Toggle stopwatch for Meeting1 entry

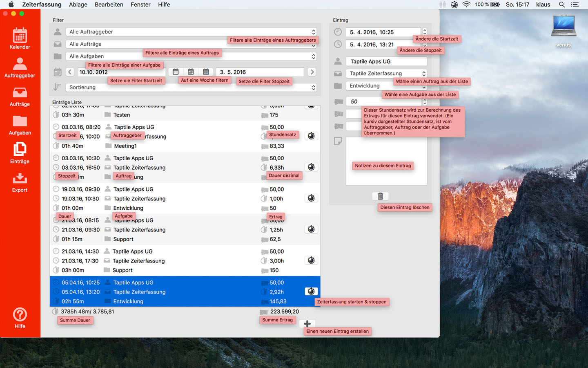pyautogui.click(x=311, y=136)
